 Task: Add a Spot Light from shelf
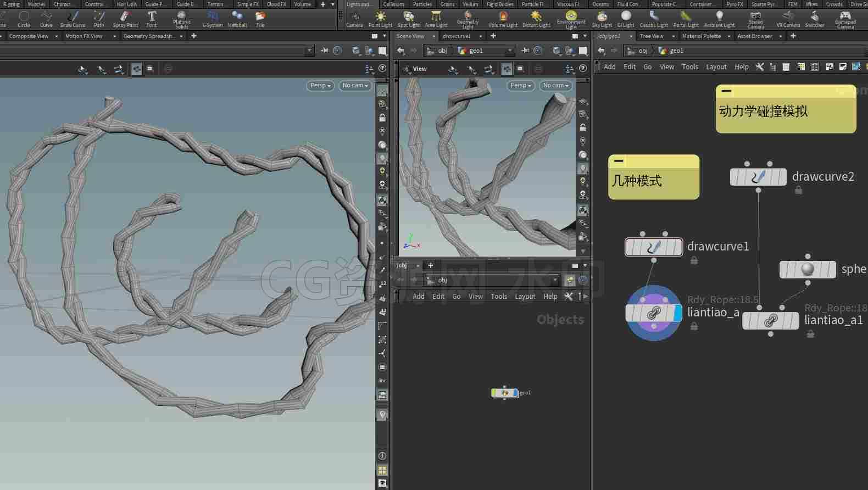point(409,19)
